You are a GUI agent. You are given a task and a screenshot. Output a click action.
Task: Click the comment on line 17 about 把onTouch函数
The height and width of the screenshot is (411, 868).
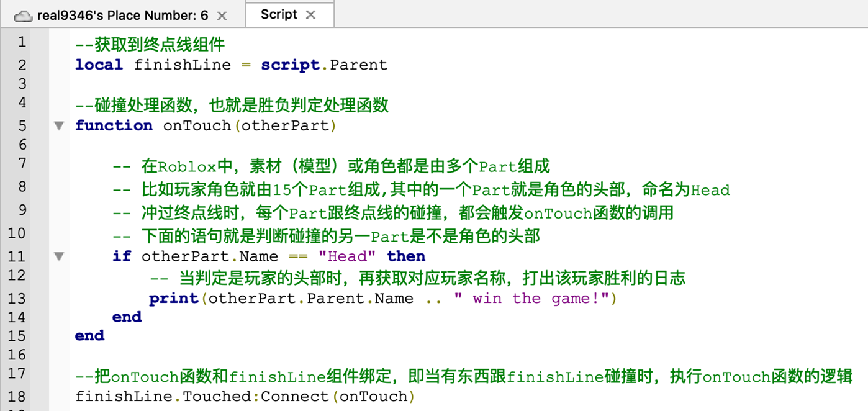[463, 376]
